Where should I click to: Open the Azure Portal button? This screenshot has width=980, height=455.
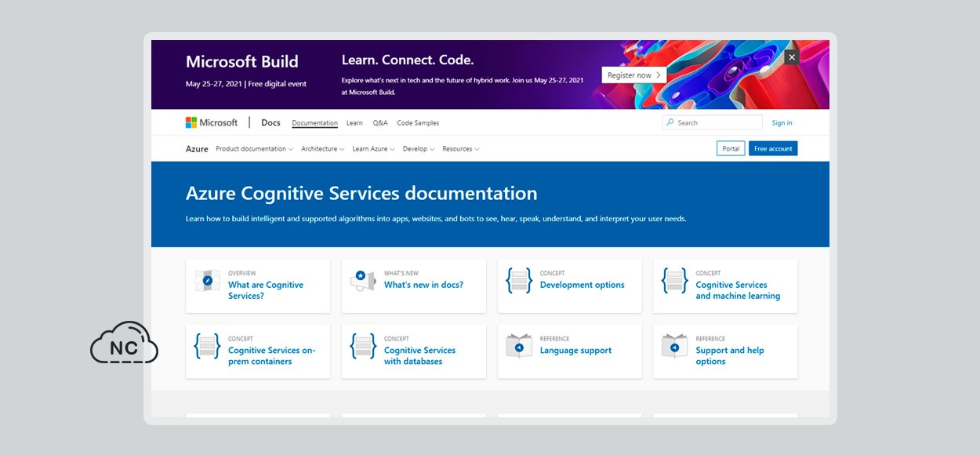tap(731, 148)
